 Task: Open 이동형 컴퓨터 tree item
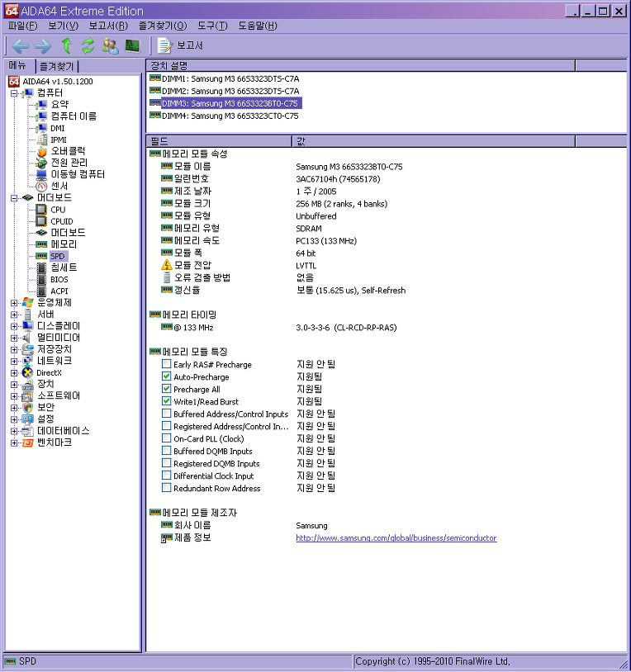(78, 174)
